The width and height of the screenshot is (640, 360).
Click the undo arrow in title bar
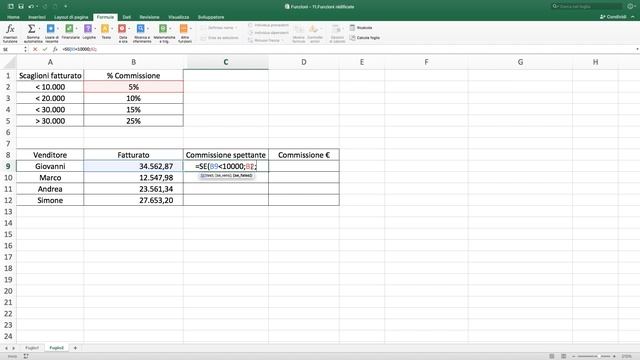(x=31, y=6)
